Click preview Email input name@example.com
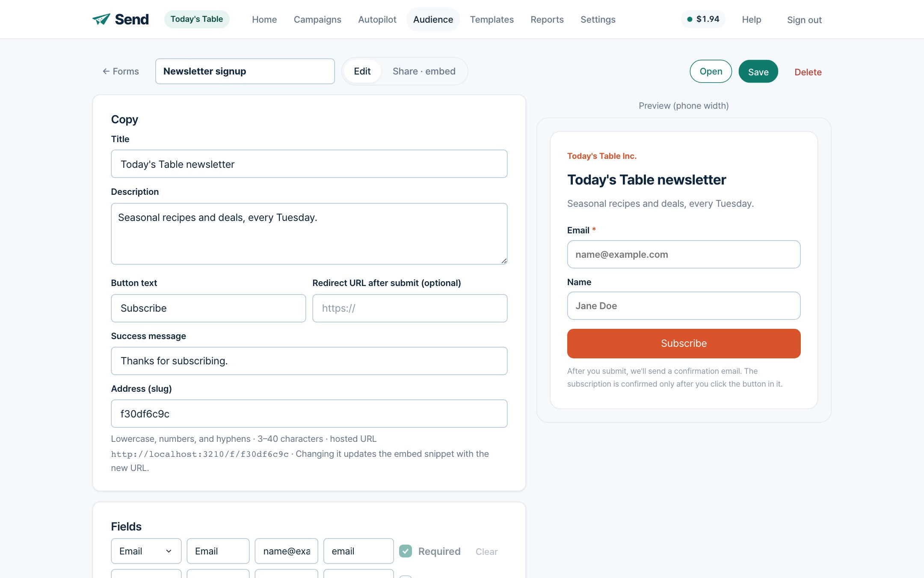 (684, 254)
